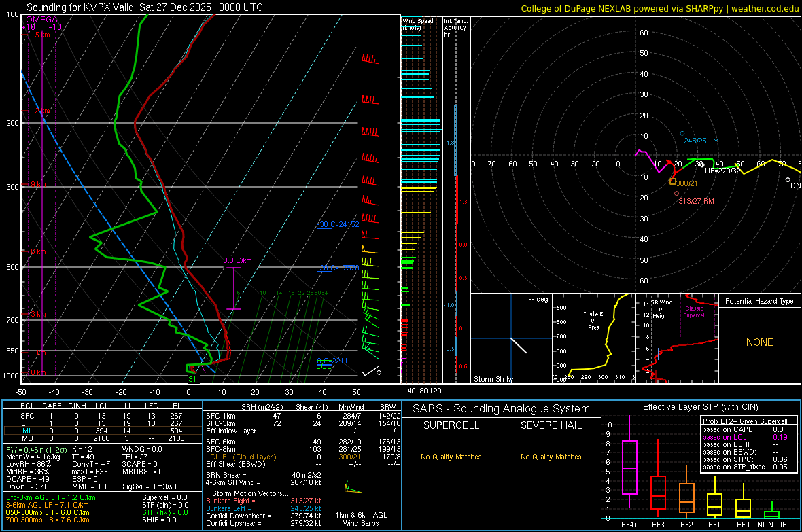802x532 pixels.
Task: Click the MeanW = 4.1g/kg value
Action: (x=33, y=457)
